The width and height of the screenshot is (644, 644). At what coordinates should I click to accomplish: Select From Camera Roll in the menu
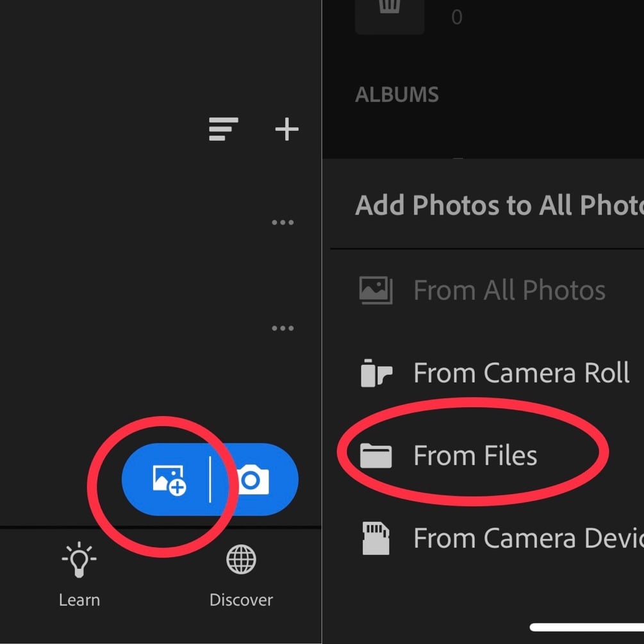click(521, 373)
